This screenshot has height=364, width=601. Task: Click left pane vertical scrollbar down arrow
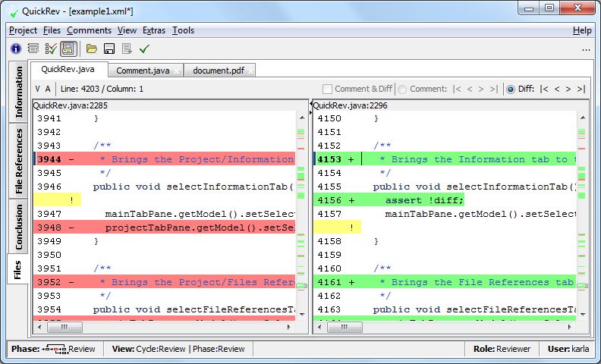[x=302, y=315]
